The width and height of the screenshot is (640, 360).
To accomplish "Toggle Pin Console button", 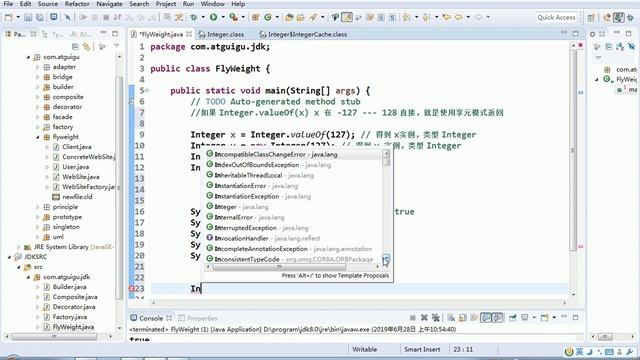I will tap(513, 318).
